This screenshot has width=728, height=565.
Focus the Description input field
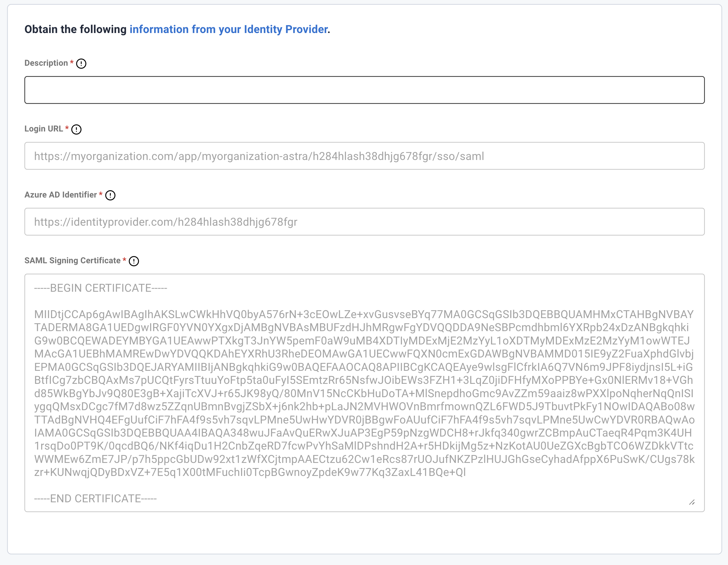point(364,90)
